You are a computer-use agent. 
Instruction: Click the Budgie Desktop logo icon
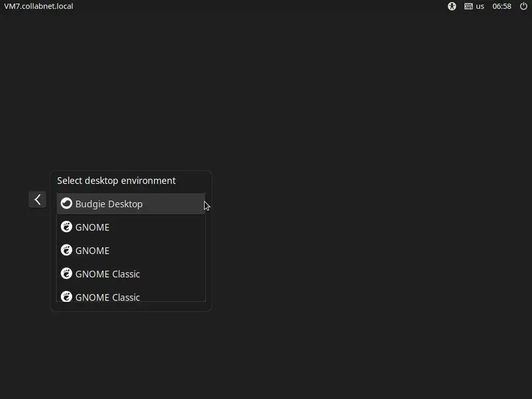pos(66,204)
